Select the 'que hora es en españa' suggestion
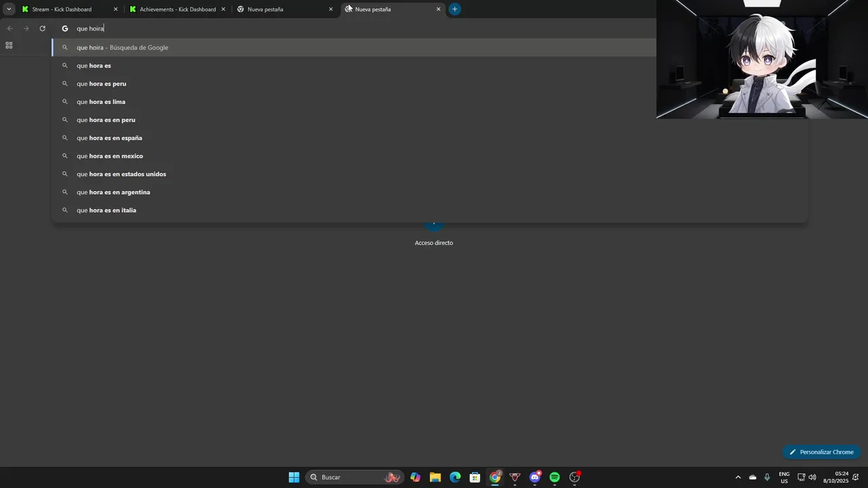 click(429, 138)
